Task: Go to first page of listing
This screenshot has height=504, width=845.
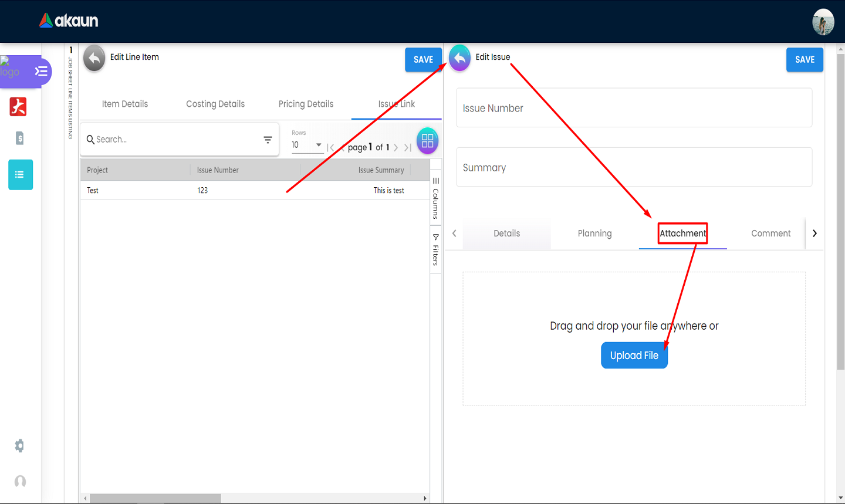Action: [x=330, y=148]
